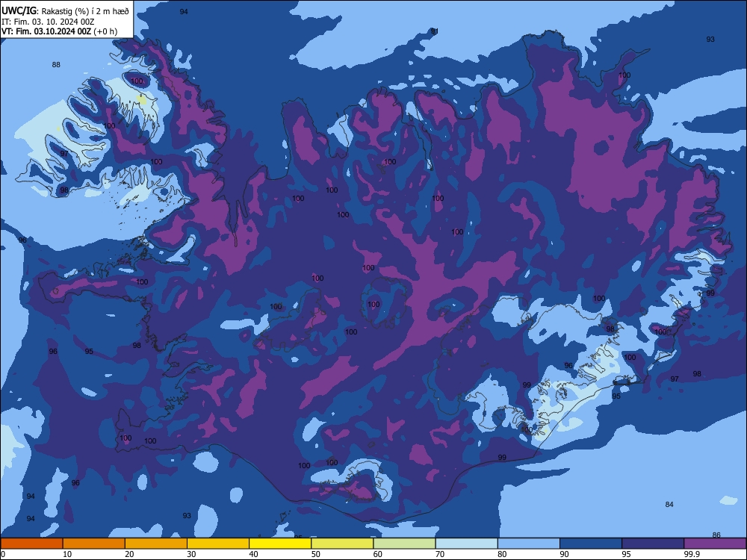Click the dark navy 95–99.9 legend swatch

(x=653, y=544)
